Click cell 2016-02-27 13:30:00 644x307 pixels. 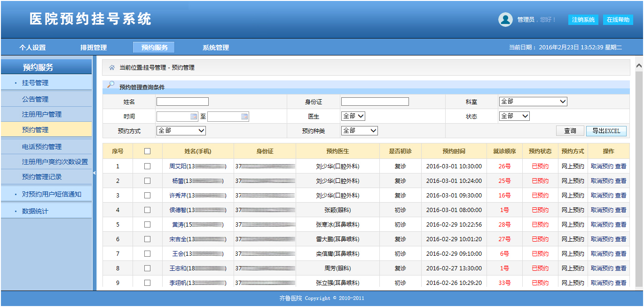pos(454,268)
